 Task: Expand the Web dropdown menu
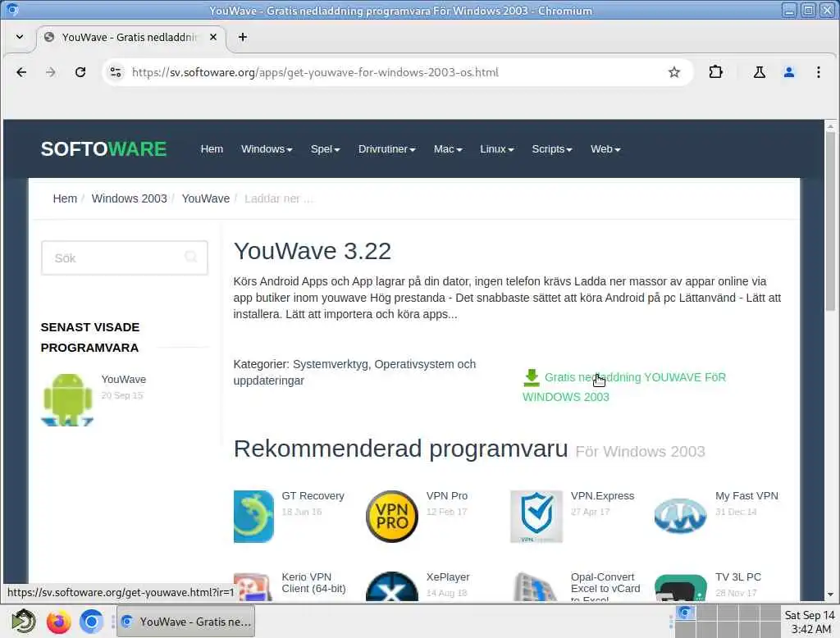[605, 149]
